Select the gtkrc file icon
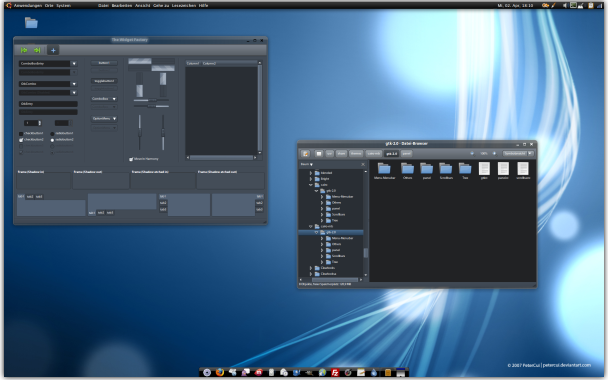Image resolution: width=608 pixels, height=380 pixels. tap(484, 168)
